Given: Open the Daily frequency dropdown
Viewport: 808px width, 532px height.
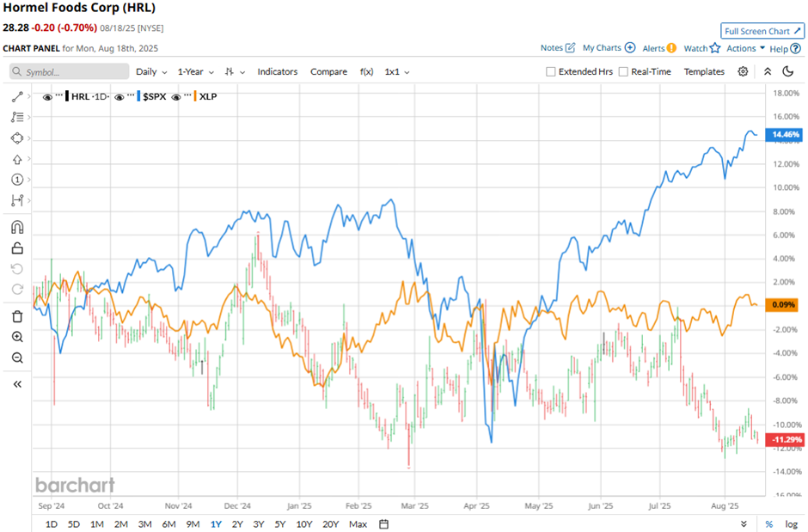Looking at the screenshot, I should coord(151,71).
